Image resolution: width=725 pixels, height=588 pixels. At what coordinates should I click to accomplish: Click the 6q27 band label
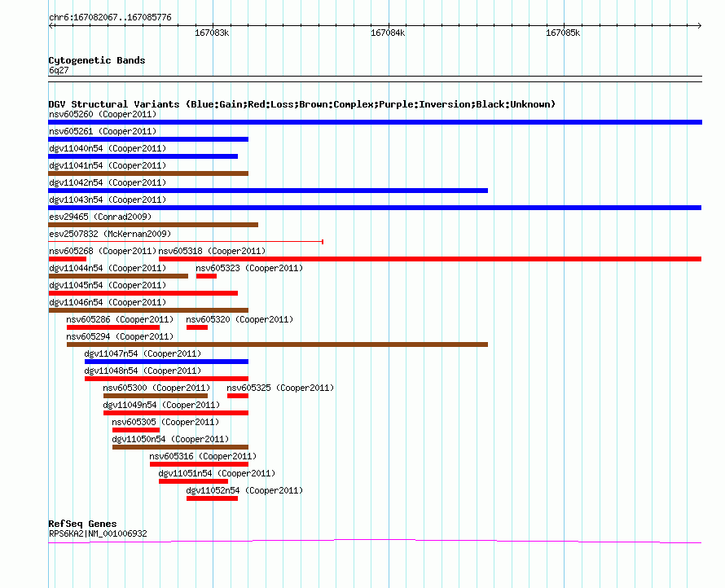[59, 70]
